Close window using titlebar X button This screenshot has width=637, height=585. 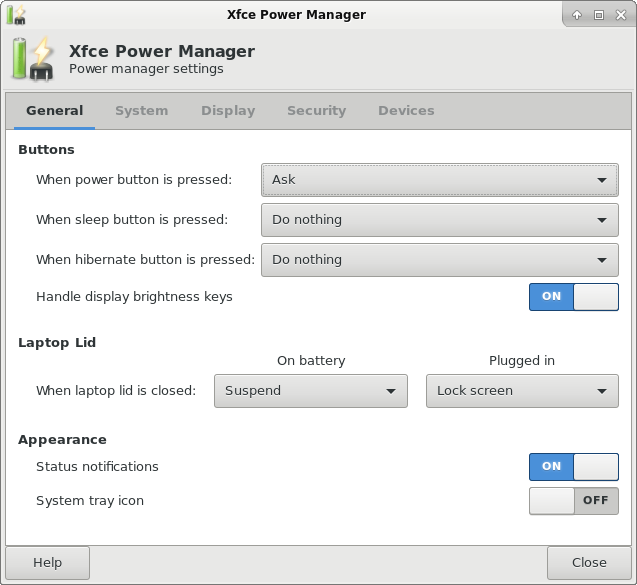(x=619, y=15)
